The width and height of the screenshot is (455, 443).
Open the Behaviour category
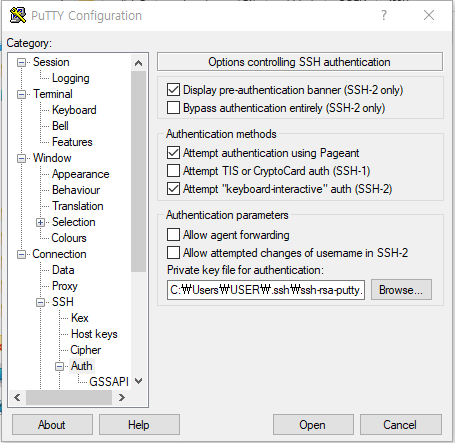(76, 190)
